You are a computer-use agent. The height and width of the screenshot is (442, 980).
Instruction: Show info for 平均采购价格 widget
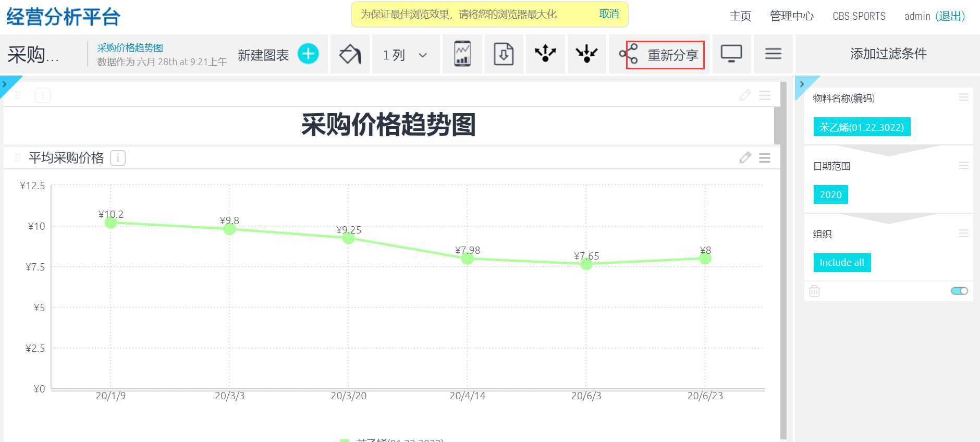[118, 158]
